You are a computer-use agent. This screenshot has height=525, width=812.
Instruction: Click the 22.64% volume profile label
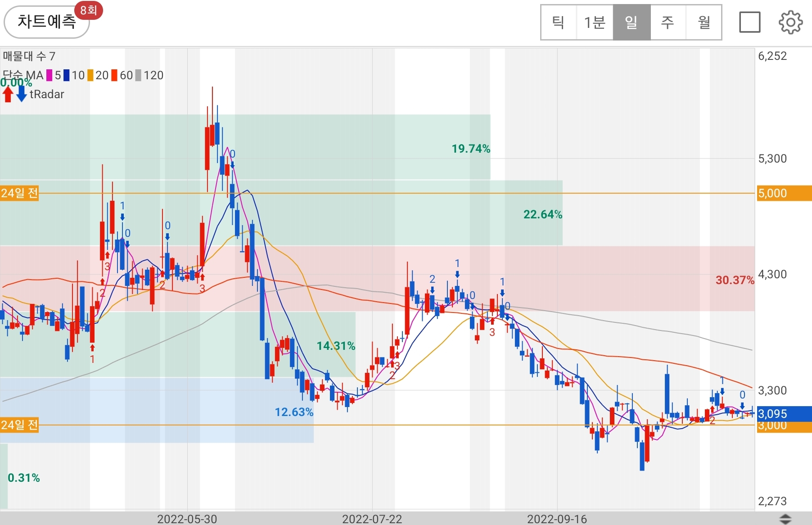(x=543, y=214)
